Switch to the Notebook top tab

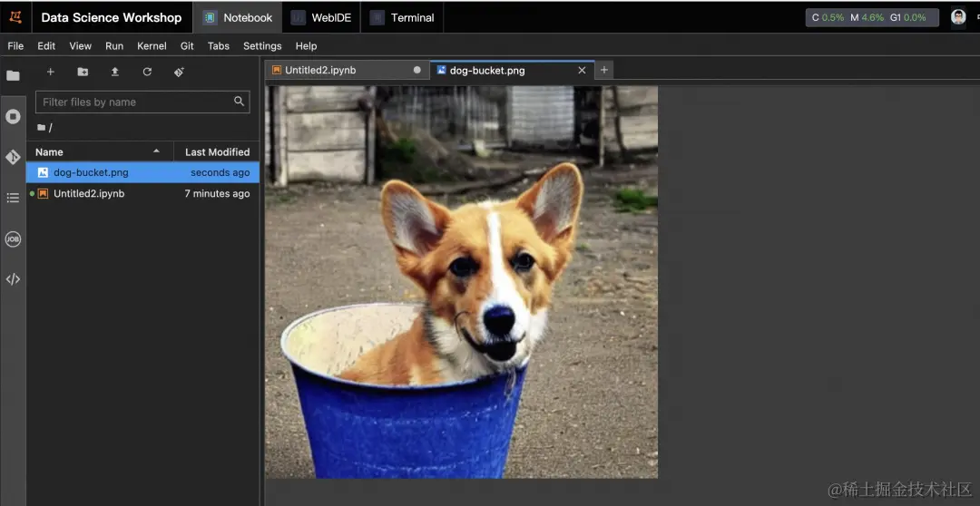point(238,17)
